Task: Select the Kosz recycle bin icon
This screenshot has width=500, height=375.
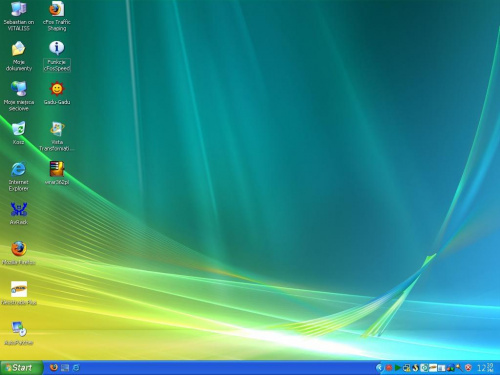Action: pos(19,129)
